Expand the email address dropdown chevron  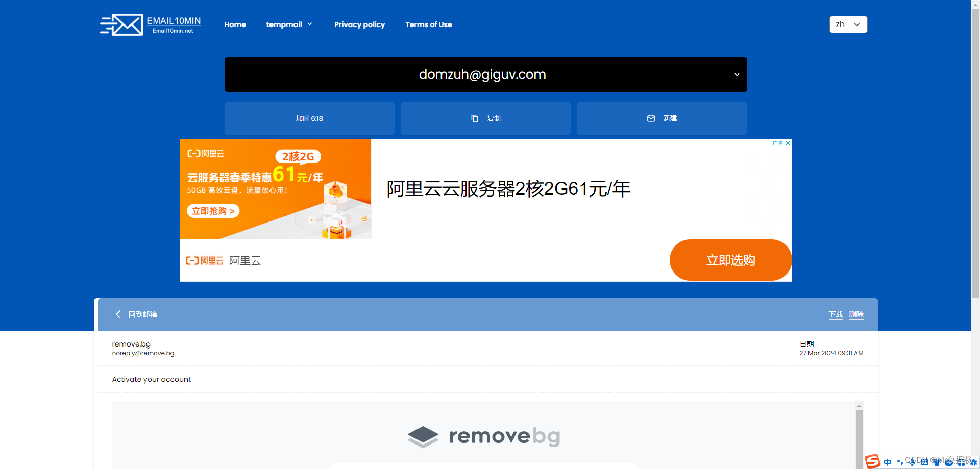pyautogui.click(x=737, y=75)
